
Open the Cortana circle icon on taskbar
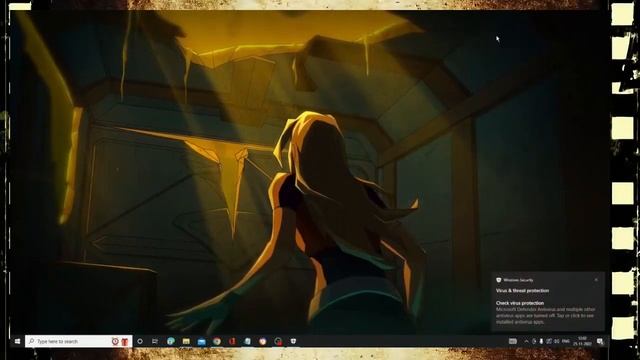(x=140, y=341)
